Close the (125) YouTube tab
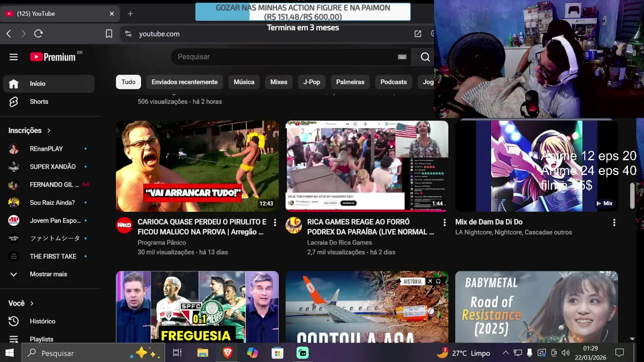 (x=112, y=14)
